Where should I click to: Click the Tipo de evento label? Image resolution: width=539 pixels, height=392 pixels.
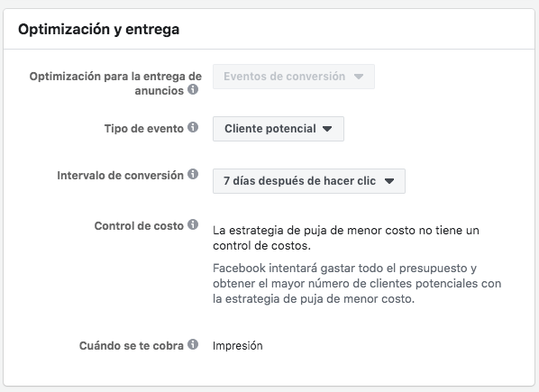(144, 129)
